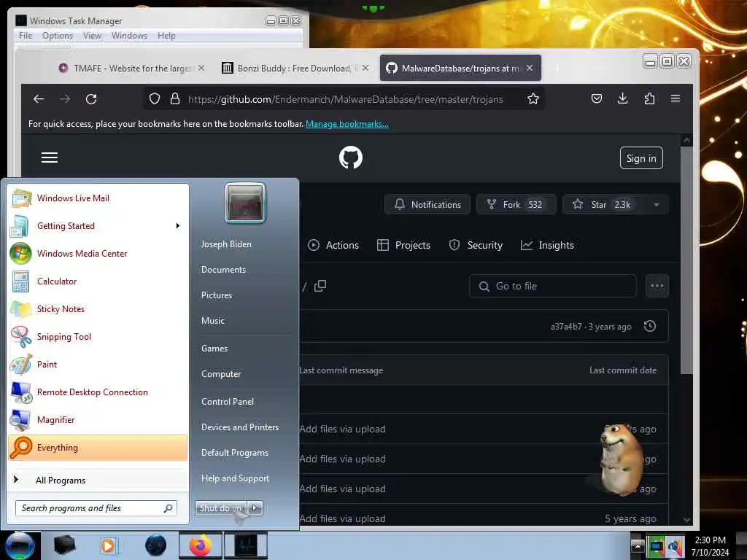Open the Joseph Biden user folder
Image resolution: width=747 pixels, height=560 pixels.
(226, 244)
